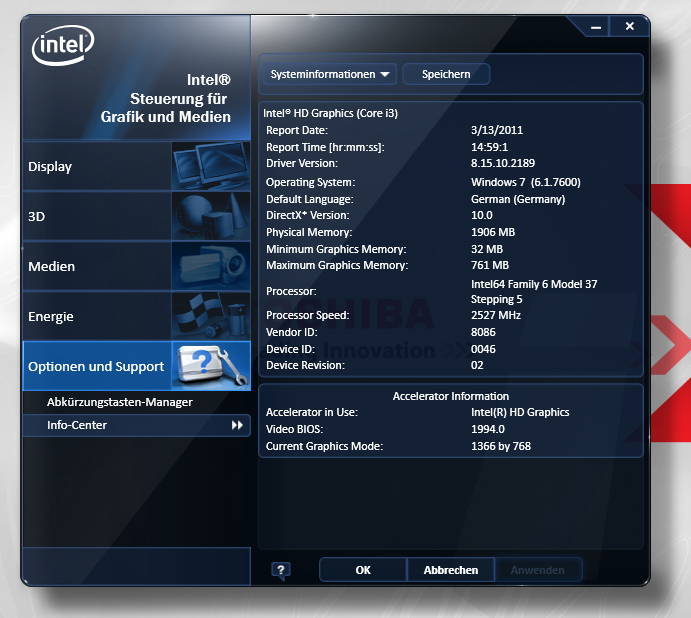
Task: Click the Medien camcorder icon
Action: (x=211, y=266)
